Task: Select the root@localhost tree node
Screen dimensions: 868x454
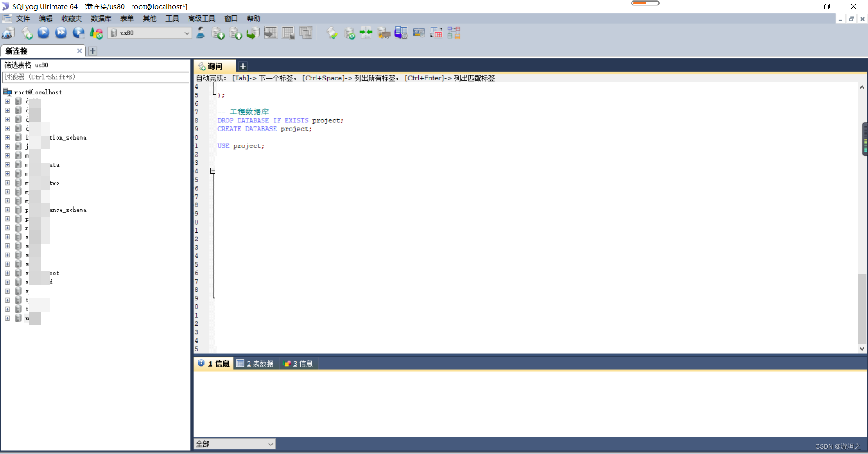Action: [38, 92]
